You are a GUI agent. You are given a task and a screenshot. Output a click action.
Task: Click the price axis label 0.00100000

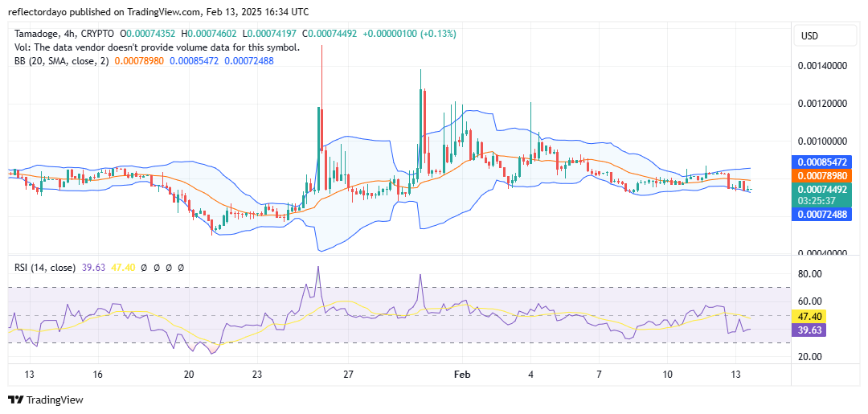coord(821,141)
